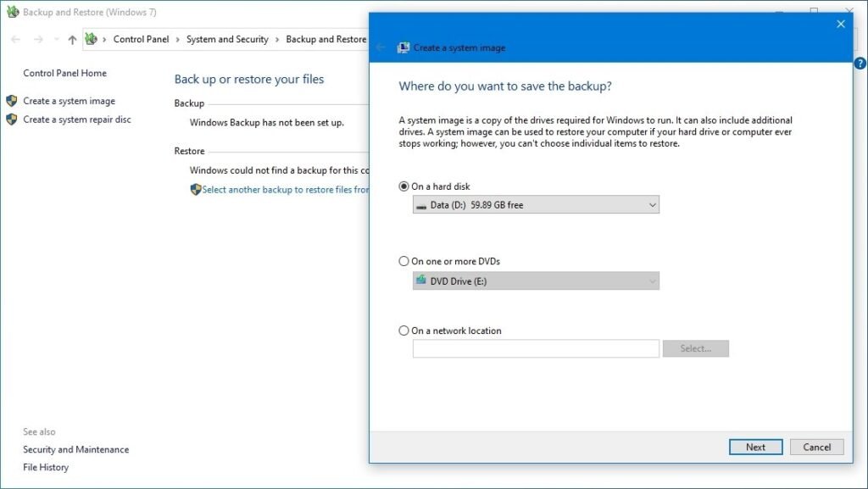
Task: Click the Forward arrow in Control Panel window
Action: tap(38, 39)
